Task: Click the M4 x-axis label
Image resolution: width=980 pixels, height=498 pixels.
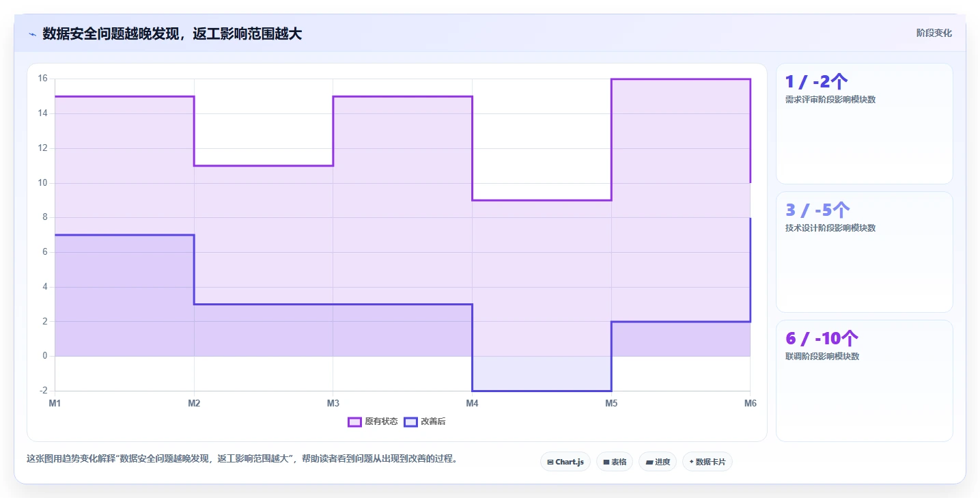Action: [472, 403]
